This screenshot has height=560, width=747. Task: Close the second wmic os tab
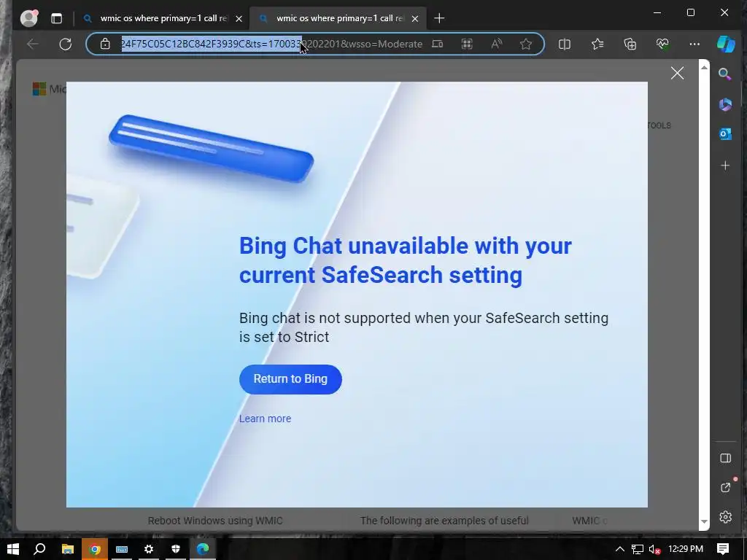[415, 18]
